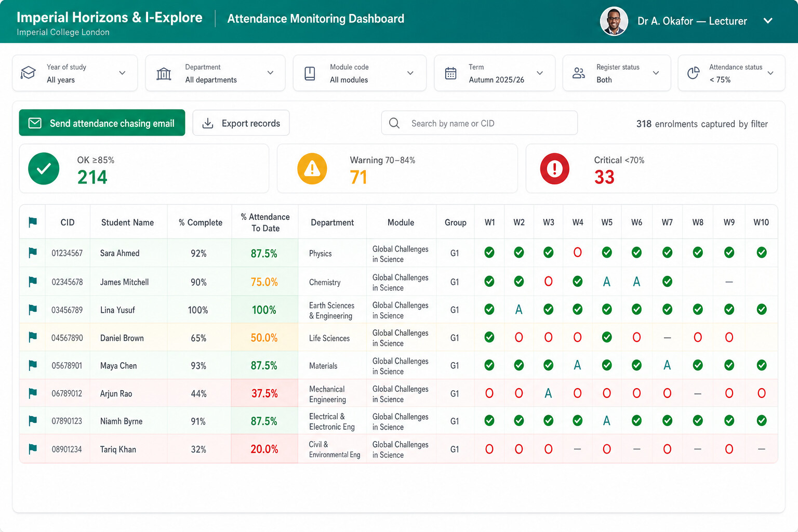Click the flag column header icon

pos(33,222)
